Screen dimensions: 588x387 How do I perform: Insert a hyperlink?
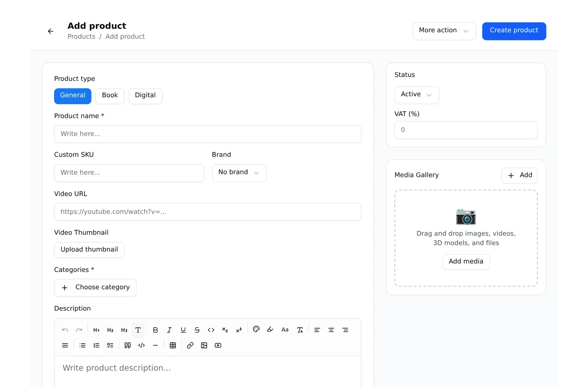(x=190, y=346)
